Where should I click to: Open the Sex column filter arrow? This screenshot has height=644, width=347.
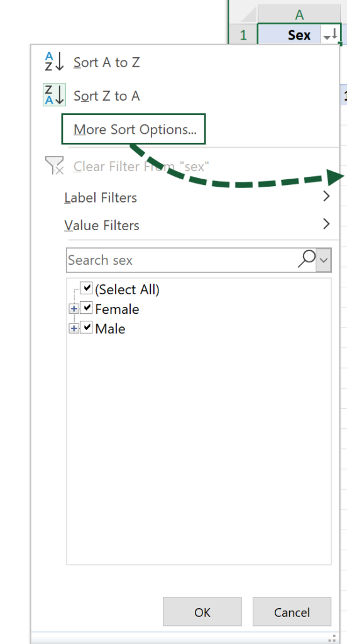[x=330, y=36]
